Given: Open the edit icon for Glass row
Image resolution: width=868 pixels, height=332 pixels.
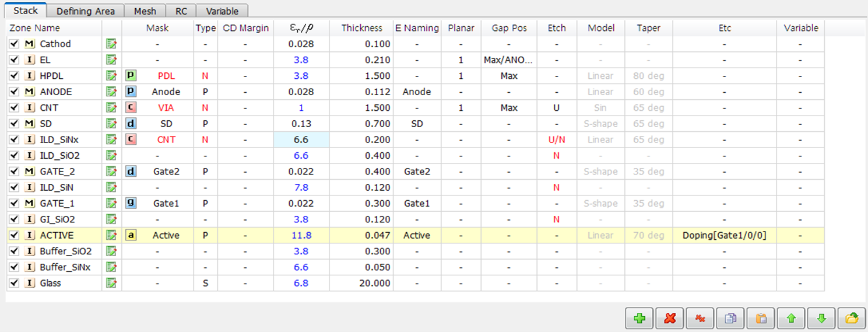Looking at the screenshot, I should coord(111,283).
